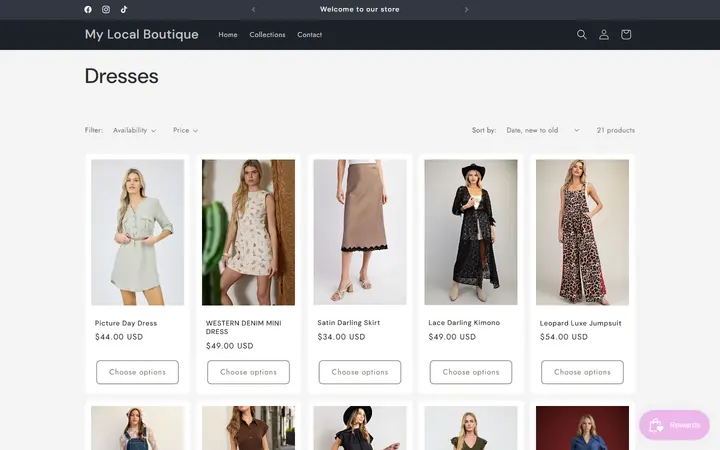The image size is (720, 450).
Task: Open the Collections menu item
Action: [267, 34]
